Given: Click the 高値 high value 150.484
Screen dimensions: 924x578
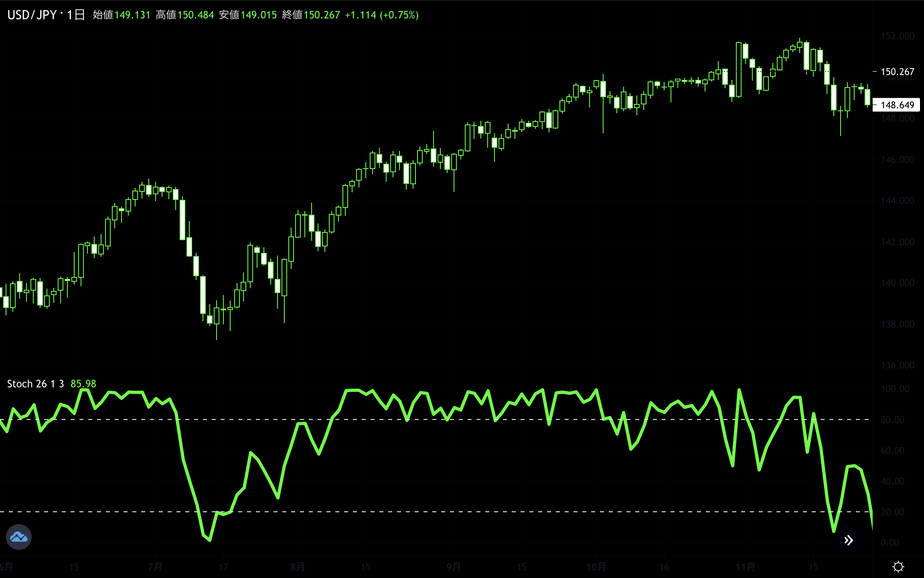Looking at the screenshot, I should click(196, 15).
